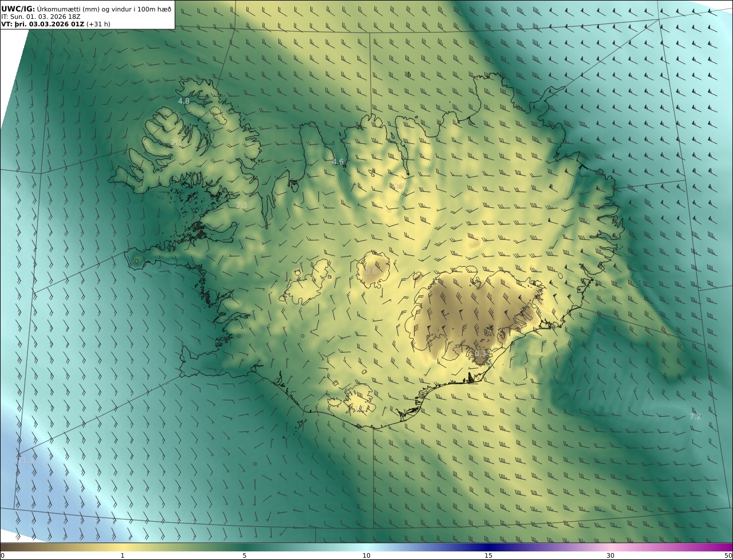Click the colorbar tick label 50
Screen dimensions: 733x560
[x=728, y=556]
